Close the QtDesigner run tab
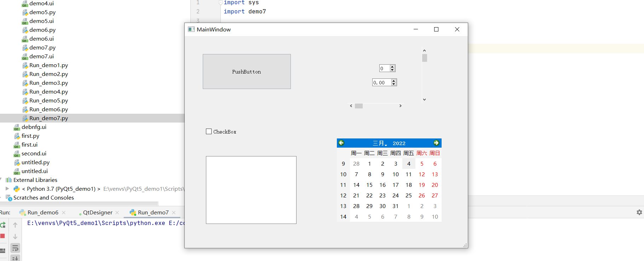Viewport: 644px width, 261px height. click(117, 213)
